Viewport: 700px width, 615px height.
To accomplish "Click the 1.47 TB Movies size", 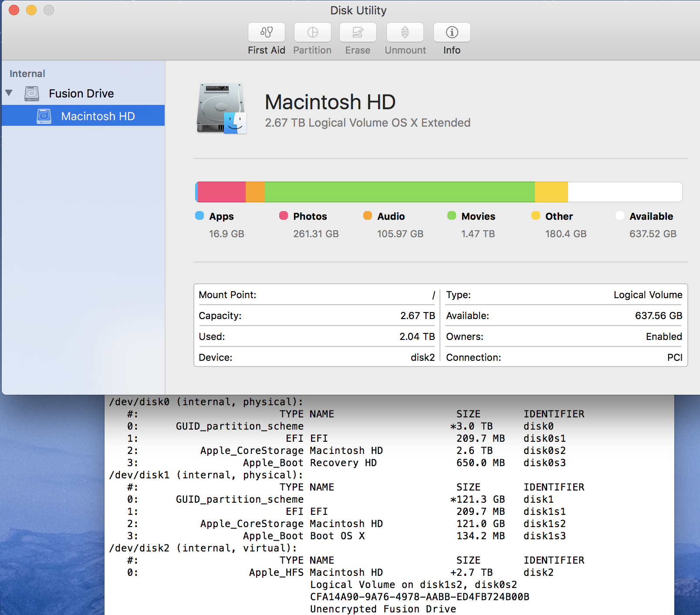I will 478,234.
